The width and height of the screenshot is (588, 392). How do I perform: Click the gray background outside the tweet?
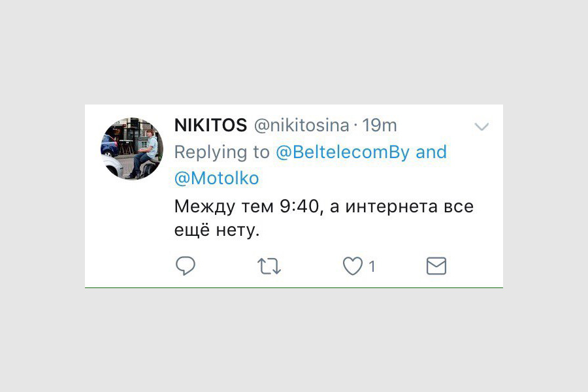[294, 52]
